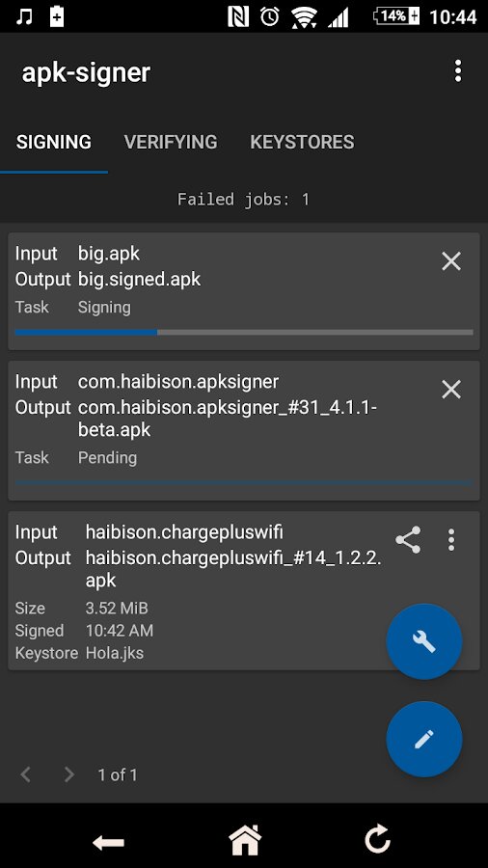The width and height of the screenshot is (488, 868).
Task: Open the haibison.chargepluswifi signed job card
Action: (244, 590)
